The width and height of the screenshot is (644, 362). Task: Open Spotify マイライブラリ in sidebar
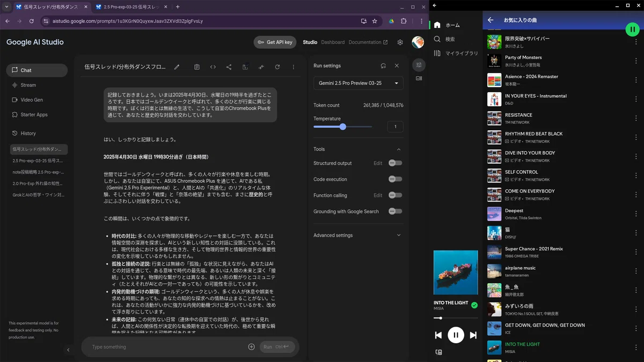(456, 53)
